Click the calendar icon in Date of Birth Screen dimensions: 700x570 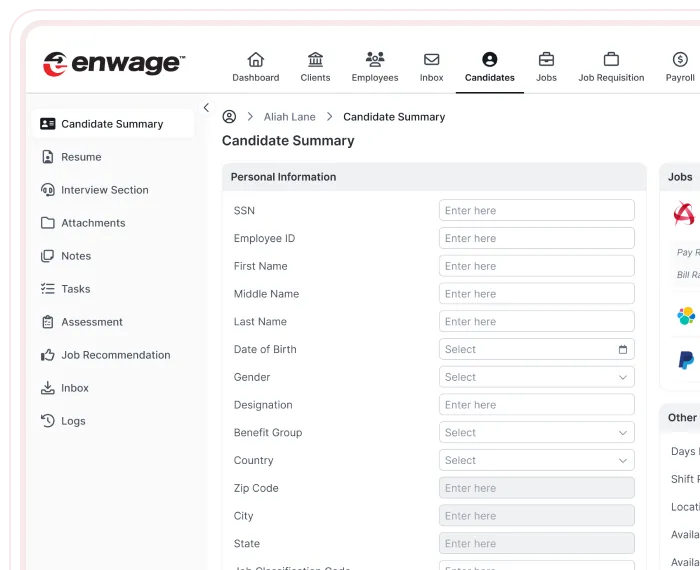click(x=623, y=350)
